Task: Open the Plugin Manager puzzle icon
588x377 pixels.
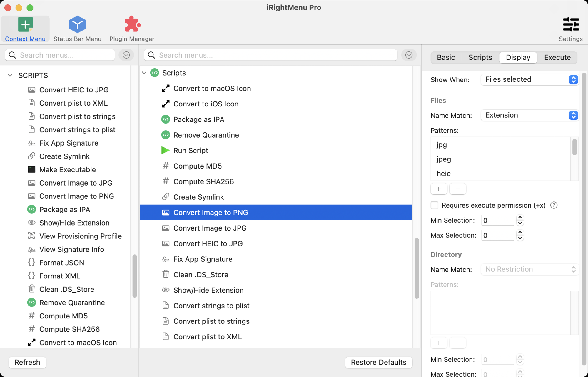Action: coord(132,24)
